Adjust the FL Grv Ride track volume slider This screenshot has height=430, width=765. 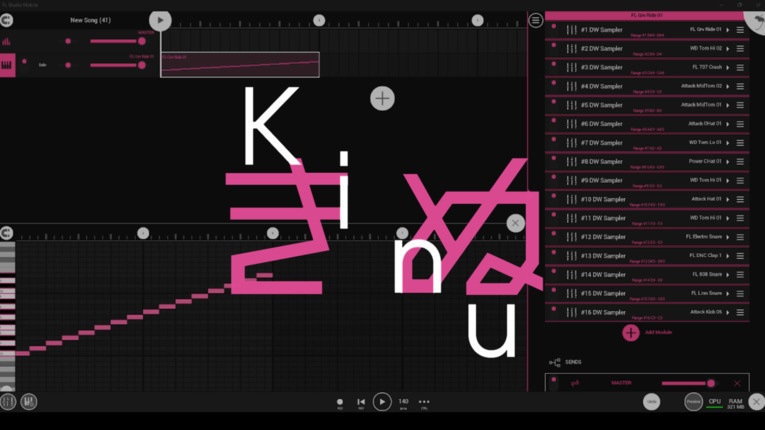(x=118, y=65)
